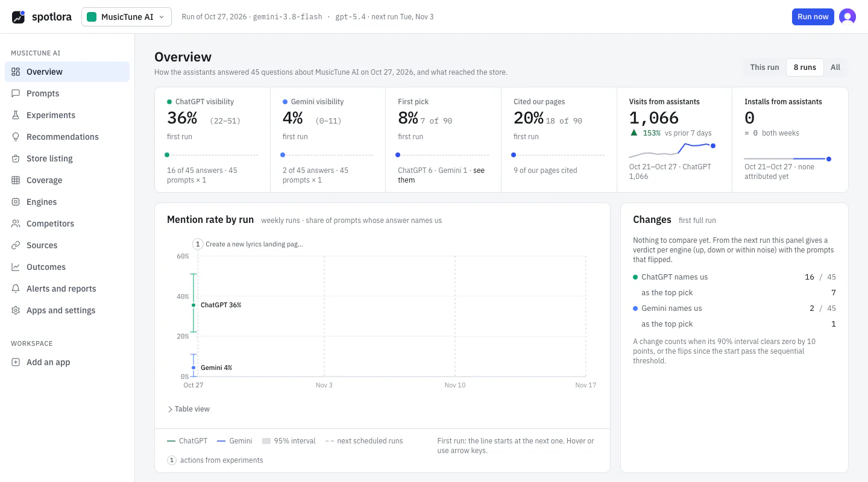Click the ChatGPT names us row

[x=734, y=277]
